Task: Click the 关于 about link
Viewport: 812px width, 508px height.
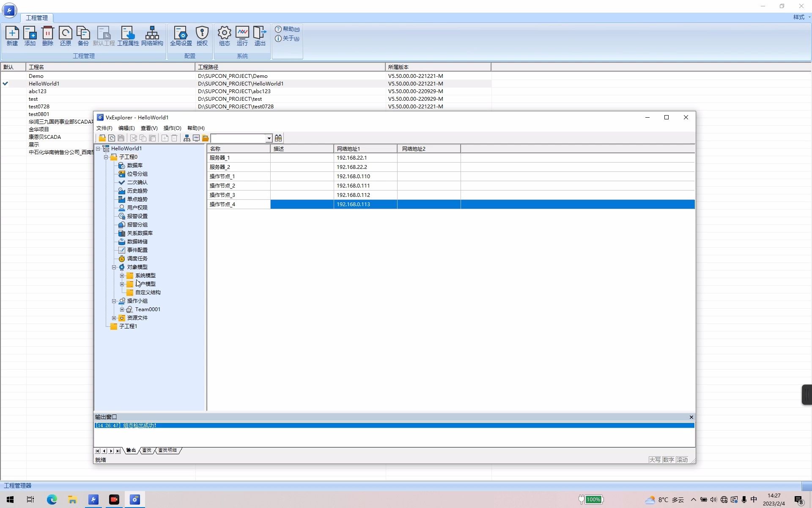Action: coord(288,39)
